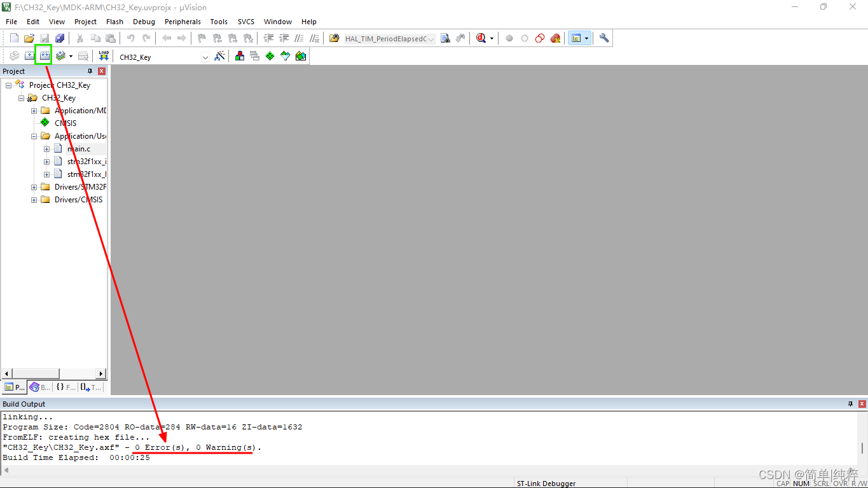
Task: Open the Project menu
Action: tap(85, 22)
